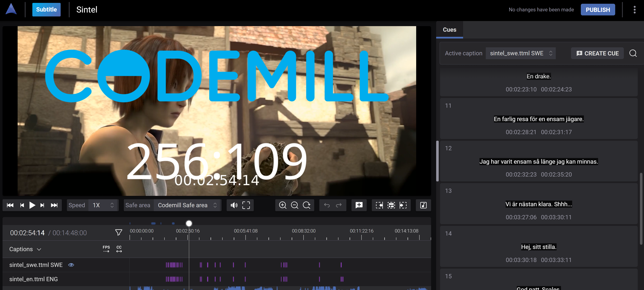
Task: Zoom out on the timeline
Action: pos(295,205)
